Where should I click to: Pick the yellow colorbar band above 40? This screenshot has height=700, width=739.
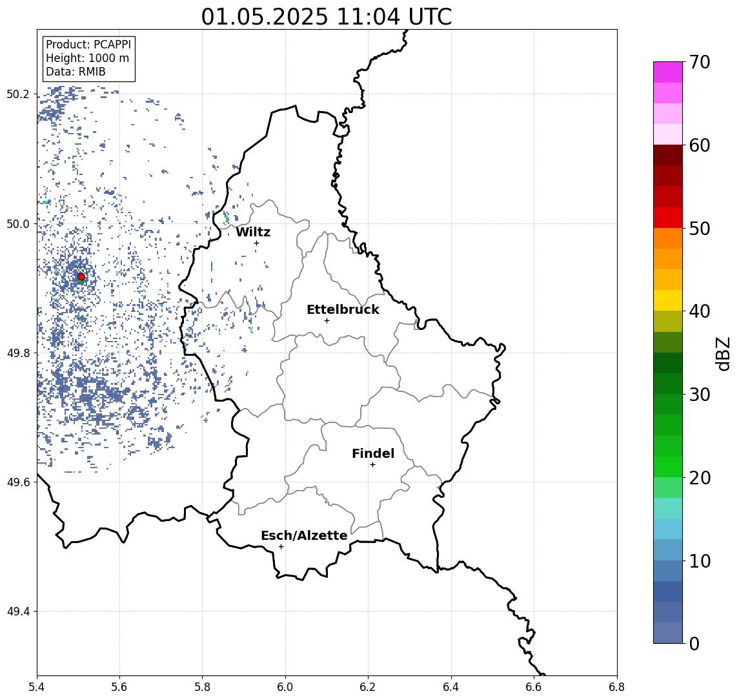668,300
